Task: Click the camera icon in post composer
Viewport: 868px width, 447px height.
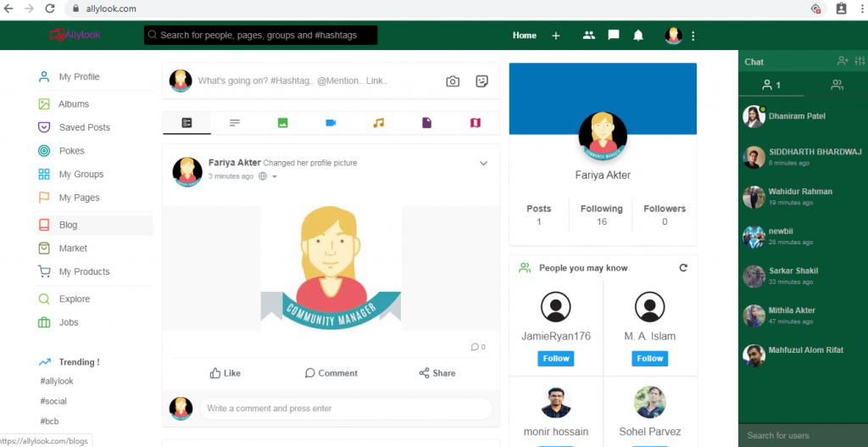Action: click(x=453, y=81)
